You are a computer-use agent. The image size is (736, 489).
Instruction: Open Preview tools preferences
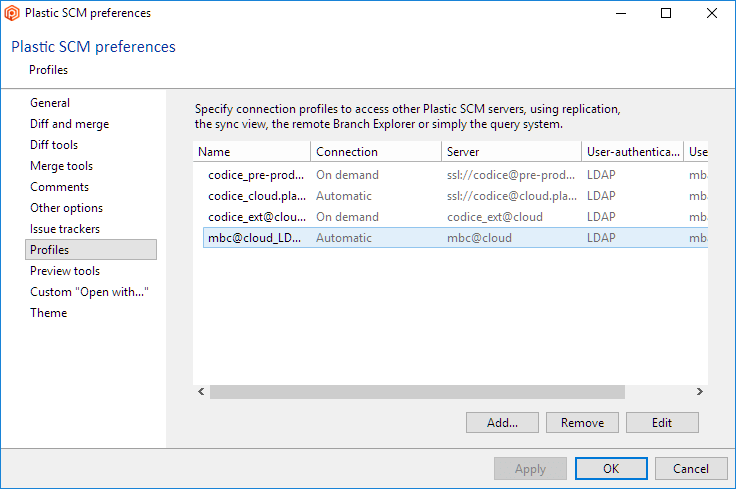[65, 271]
